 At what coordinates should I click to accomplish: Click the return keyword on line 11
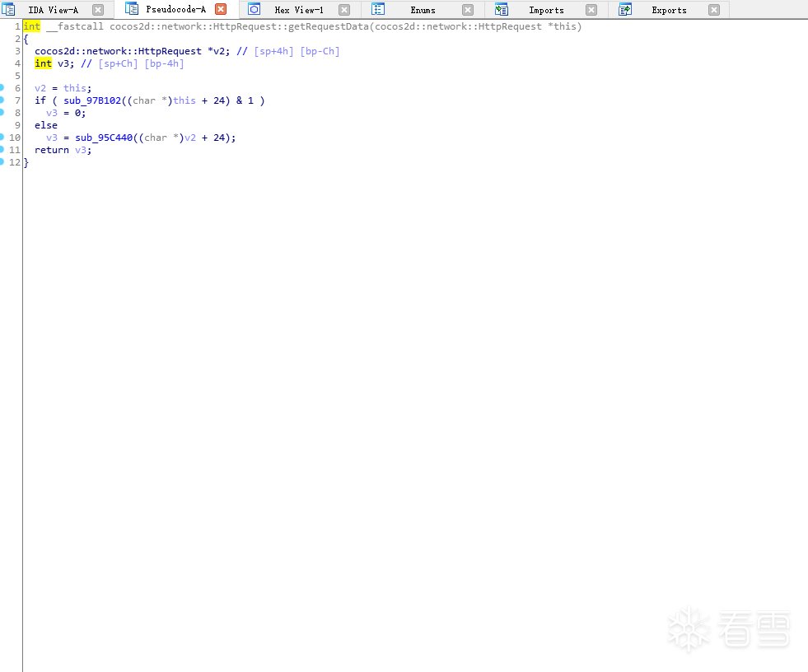pos(52,150)
